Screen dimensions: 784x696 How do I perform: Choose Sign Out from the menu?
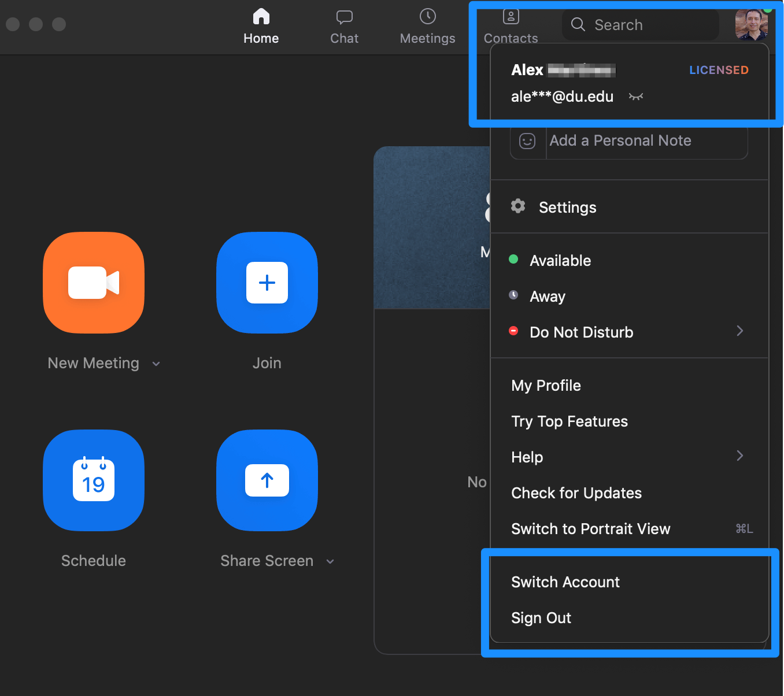click(541, 618)
